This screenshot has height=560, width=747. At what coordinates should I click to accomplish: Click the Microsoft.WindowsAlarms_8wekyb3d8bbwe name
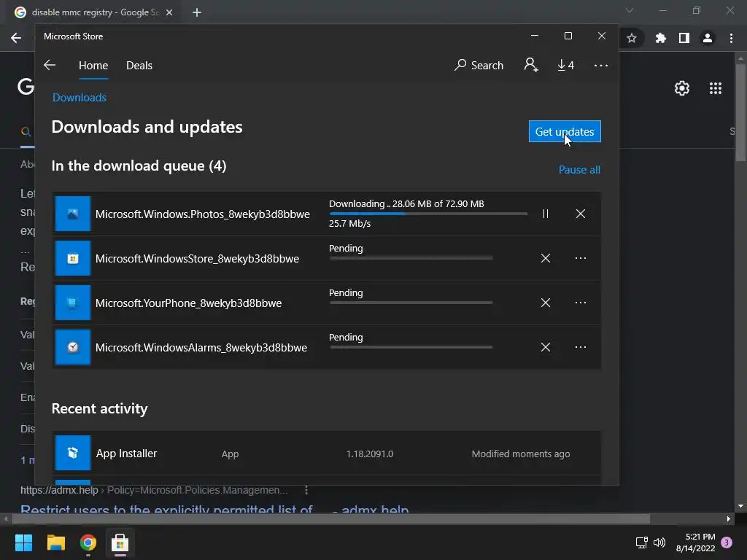coord(201,348)
